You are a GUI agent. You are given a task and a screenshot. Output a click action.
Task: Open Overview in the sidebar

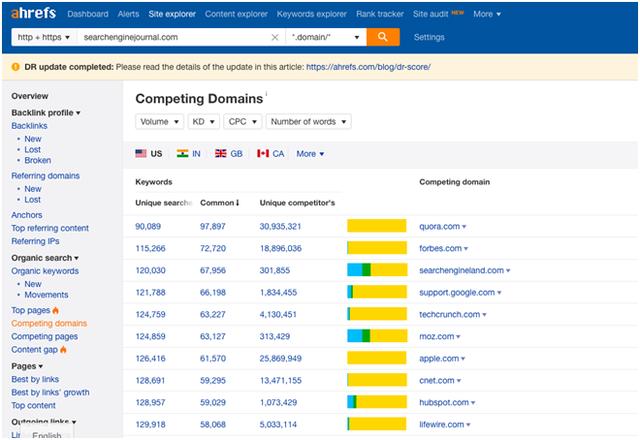click(30, 96)
